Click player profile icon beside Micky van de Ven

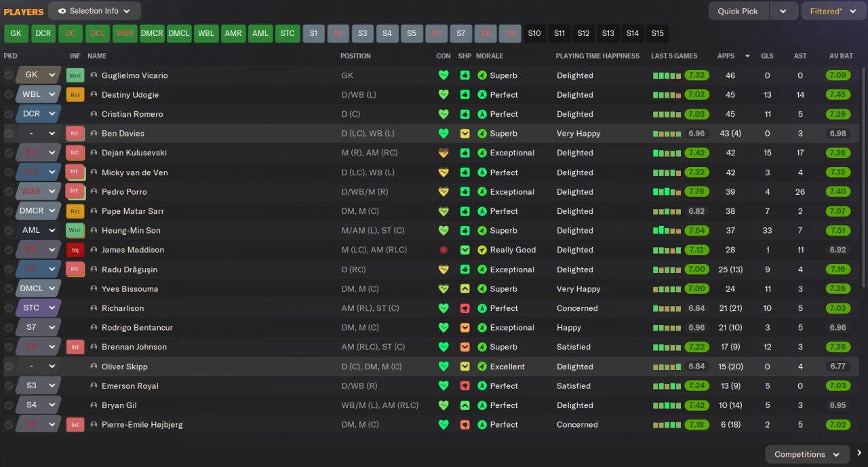tap(94, 172)
